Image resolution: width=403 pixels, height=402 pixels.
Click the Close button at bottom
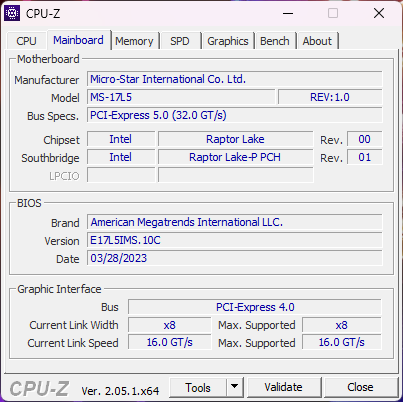coord(360,387)
